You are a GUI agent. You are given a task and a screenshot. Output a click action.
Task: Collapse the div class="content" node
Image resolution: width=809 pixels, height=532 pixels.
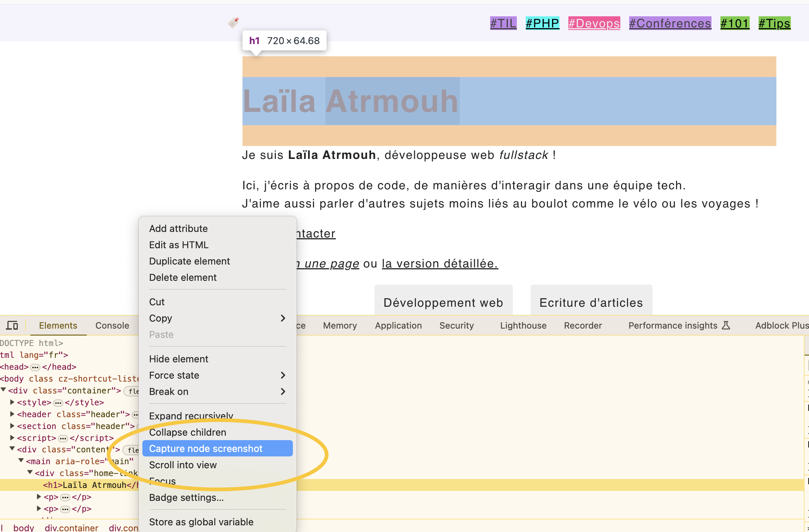click(x=12, y=449)
